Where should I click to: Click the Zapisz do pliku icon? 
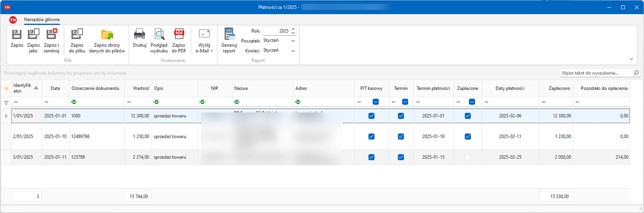point(77,35)
